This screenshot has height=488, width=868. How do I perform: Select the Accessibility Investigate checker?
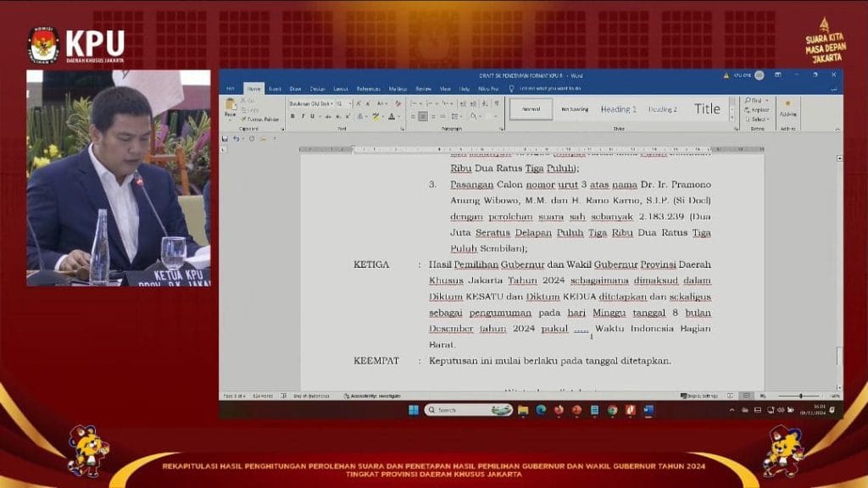(371, 394)
